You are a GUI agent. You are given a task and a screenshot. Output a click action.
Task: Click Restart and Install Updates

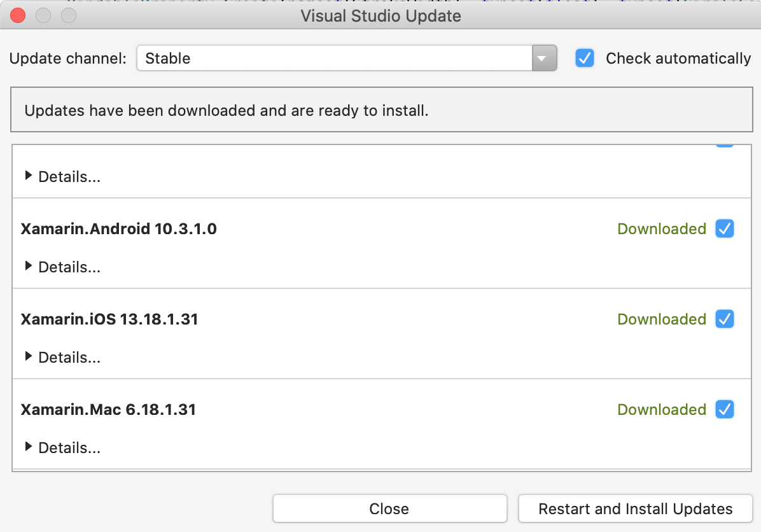tap(635, 508)
